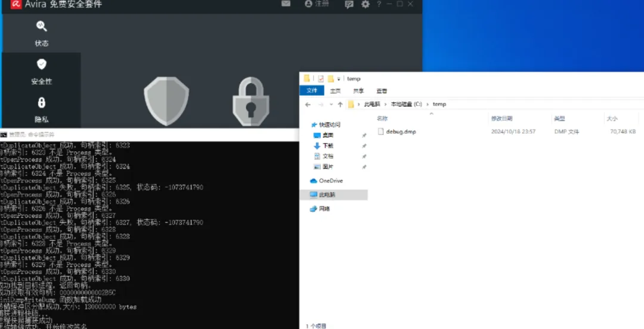Click date 2024/10/18 23:57 cell
The height and width of the screenshot is (329, 644).
click(x=513, y=131)
